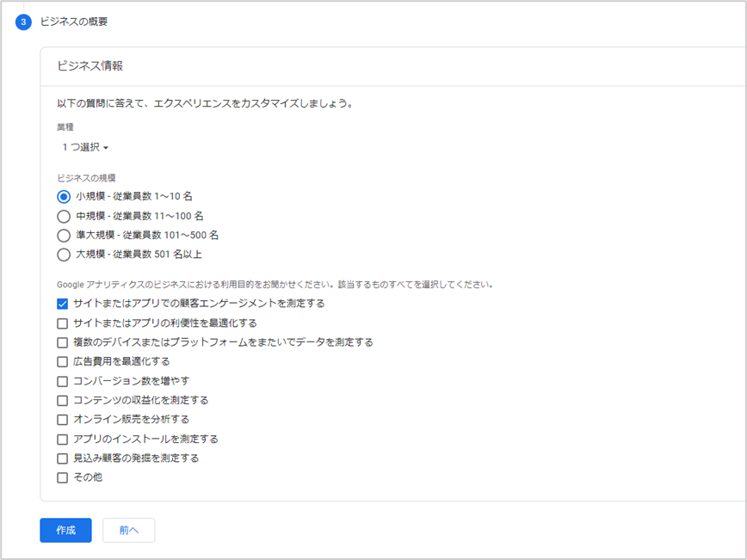Check 広告費用を最適化する checkbox
747x560 pixels.
[63, 362]
